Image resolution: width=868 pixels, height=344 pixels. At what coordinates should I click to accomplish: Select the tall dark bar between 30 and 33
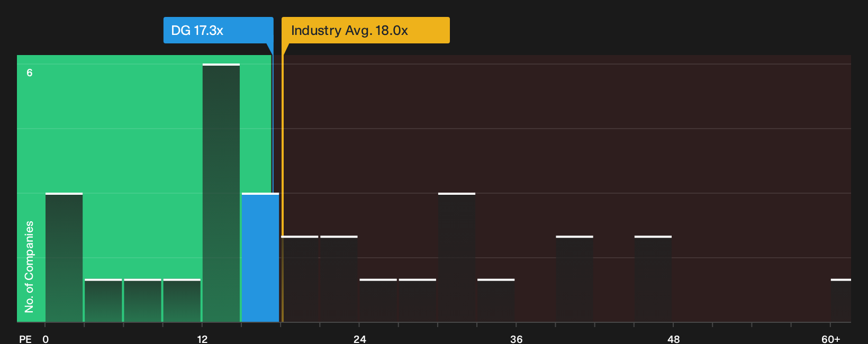coord(457,257)
